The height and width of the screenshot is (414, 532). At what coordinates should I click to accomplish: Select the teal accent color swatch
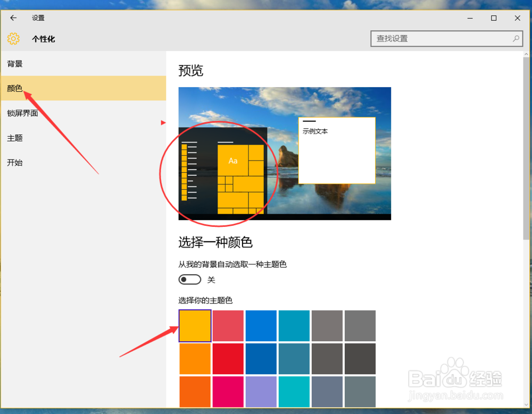pos(294,325)
